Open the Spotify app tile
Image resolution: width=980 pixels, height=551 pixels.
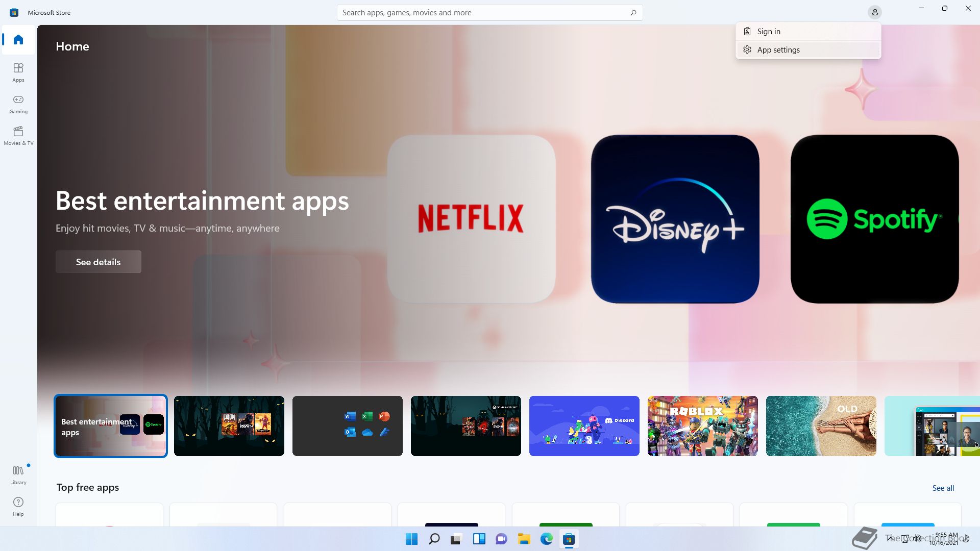874,219
